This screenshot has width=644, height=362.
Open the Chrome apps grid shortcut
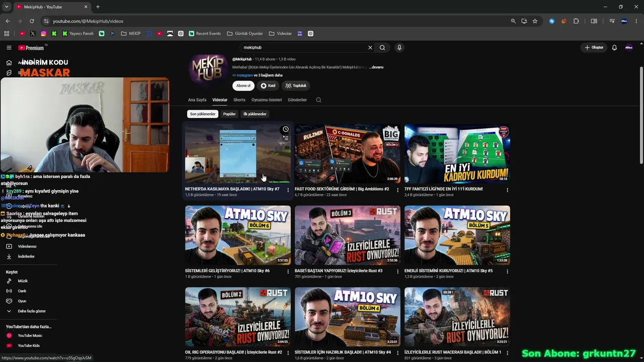click(x=7, y=34)
